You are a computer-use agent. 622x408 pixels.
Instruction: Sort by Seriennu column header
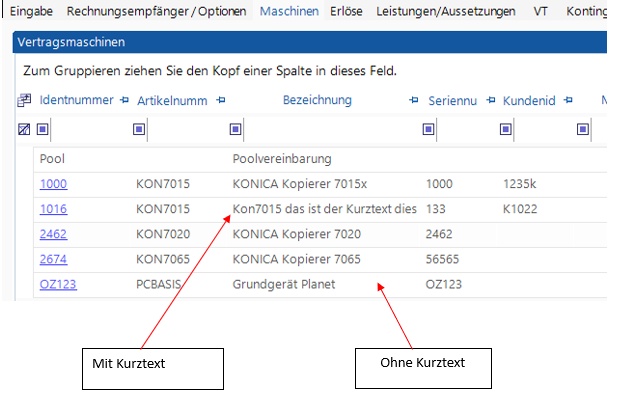[452, 101]
